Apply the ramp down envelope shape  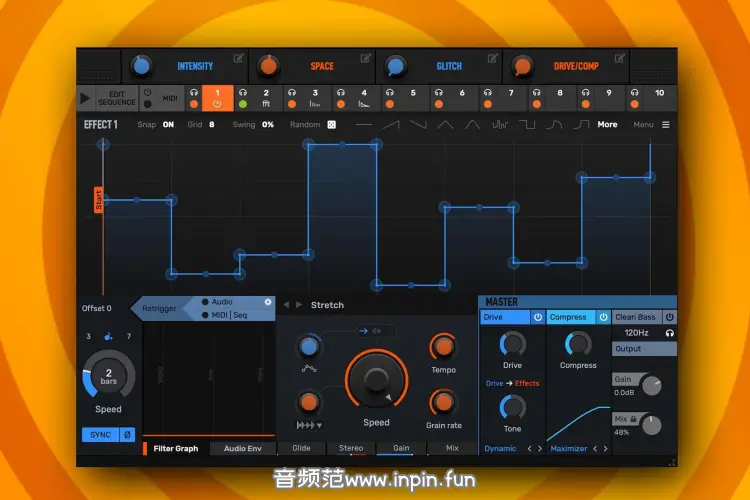tap(419, 125)
